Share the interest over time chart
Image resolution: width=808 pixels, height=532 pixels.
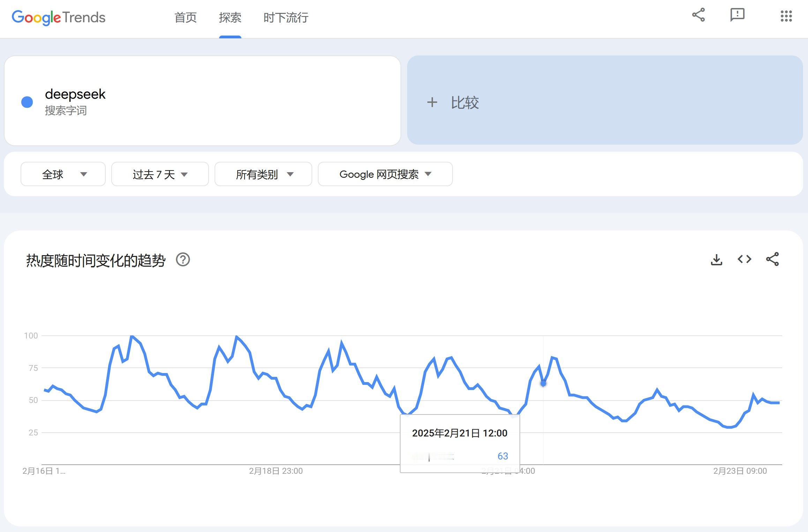point(772,259)
